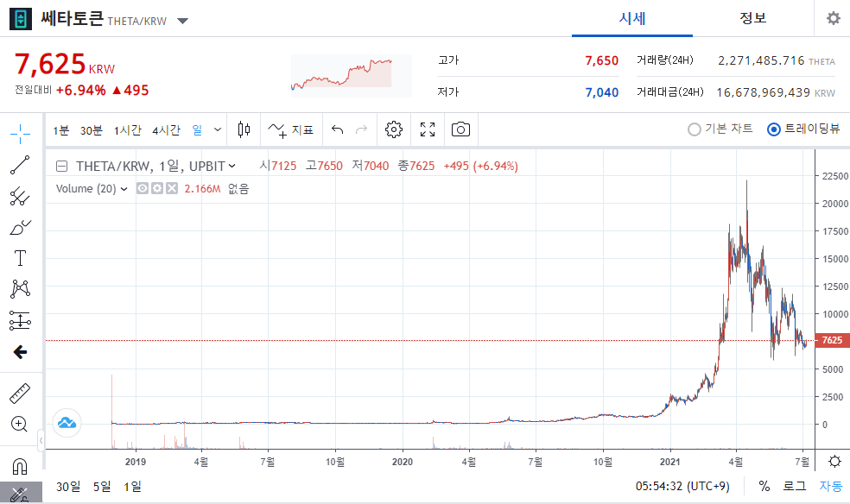The image size is (850, 504).
Task: Open the THETA/KRW market selector dropdown
Action: pos(182,21)
